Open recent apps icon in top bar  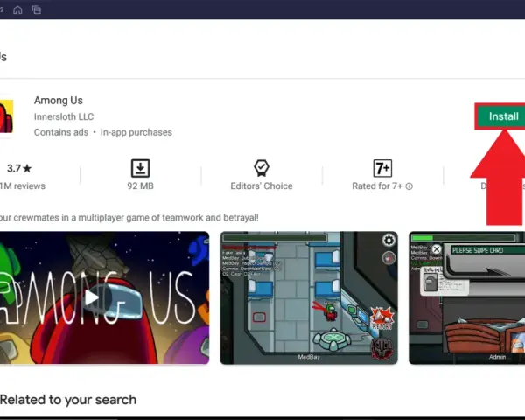[x=37, y=10]
